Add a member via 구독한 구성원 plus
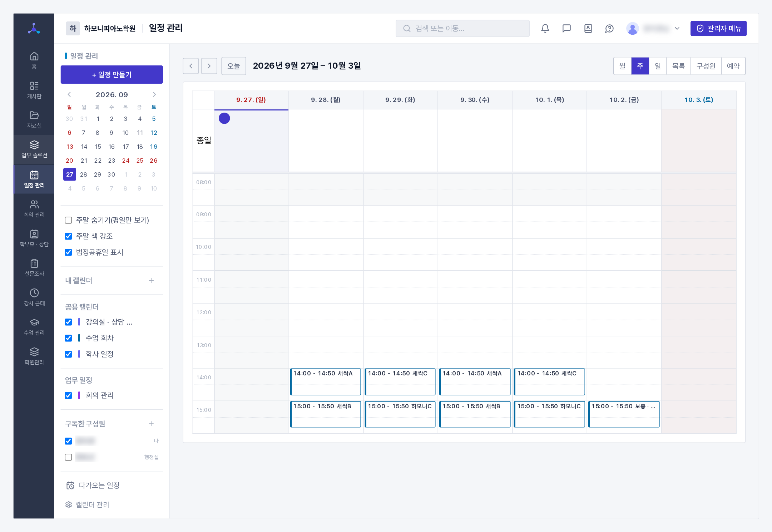Image resolution: width=772 pixels, height=532 pixels. coord(151,424)
